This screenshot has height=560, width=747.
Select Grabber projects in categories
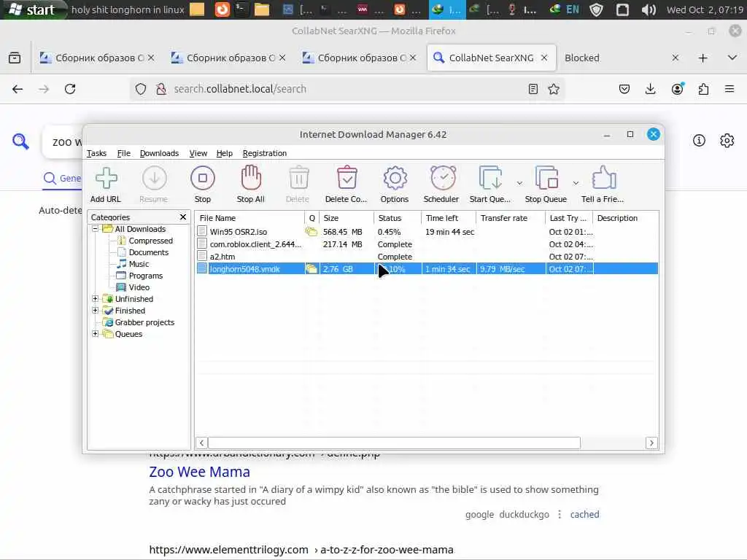pos(144,322)
